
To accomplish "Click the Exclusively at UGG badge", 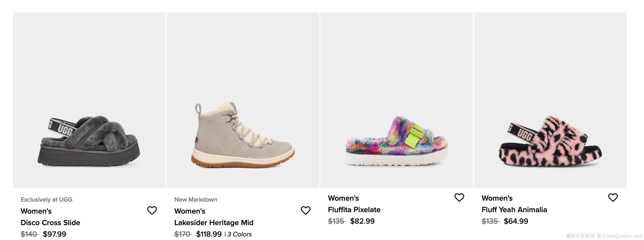I will click(x=47, y=199).
